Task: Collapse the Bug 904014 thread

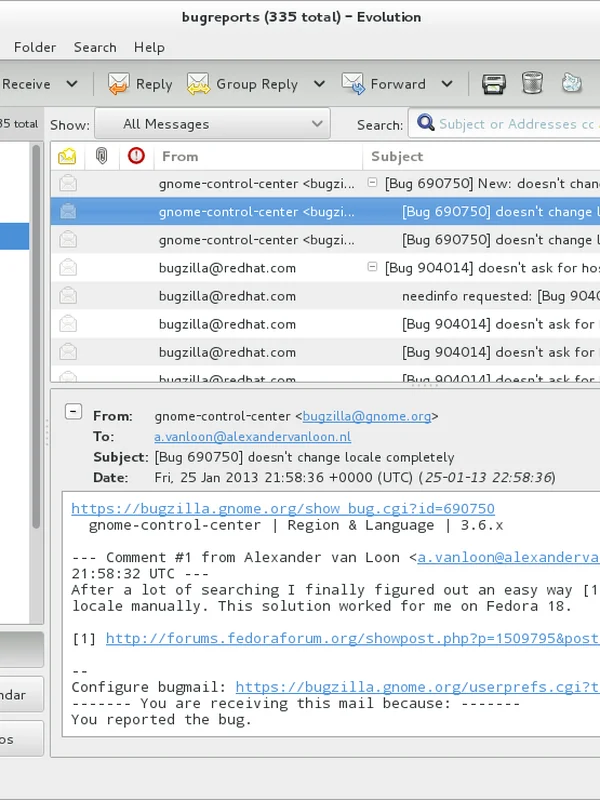Action: (372, 266)
